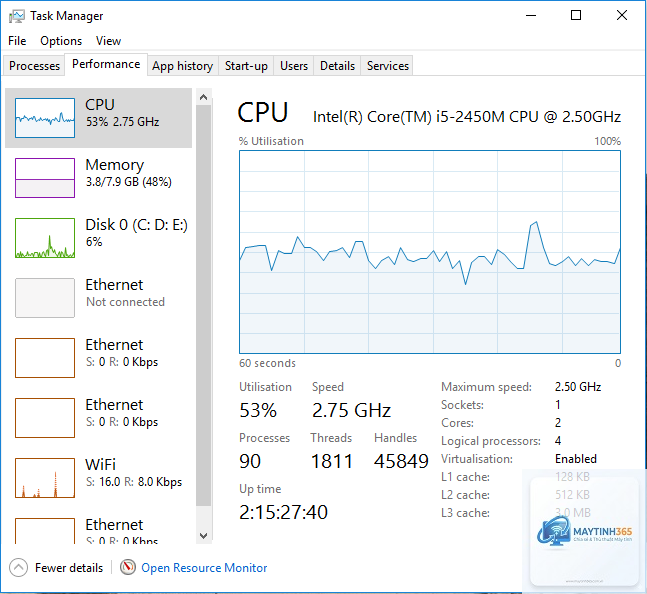Viewport: 647px width, 594px height.
Task: Click the WiFi S: 16.0 R: 8.0 Kbps entry
Action: coord(99,478)
